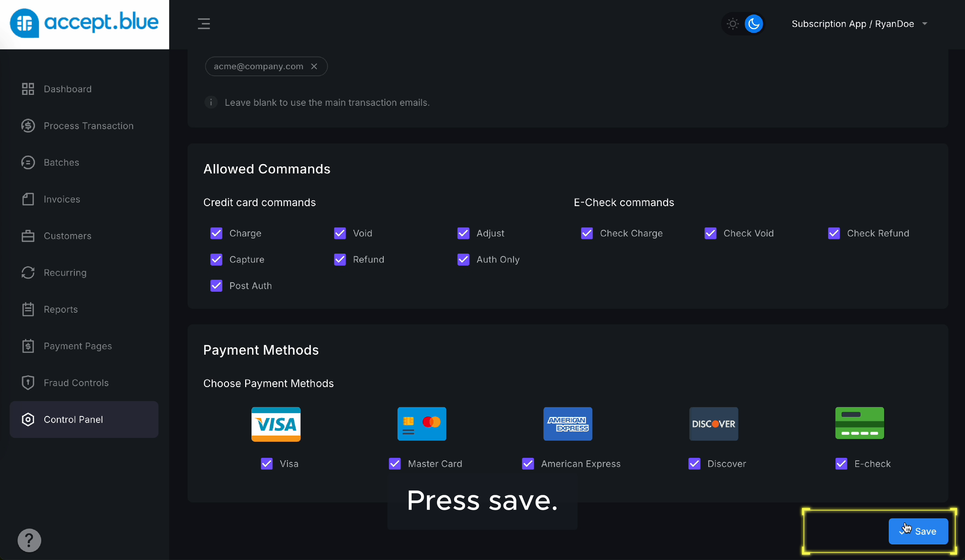965x560 pixels.
Task: Click the Dashboard grid icon
Action: 28,89
